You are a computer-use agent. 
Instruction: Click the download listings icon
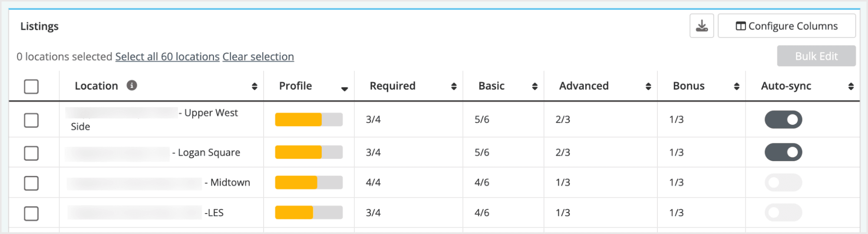click(701, 26)
